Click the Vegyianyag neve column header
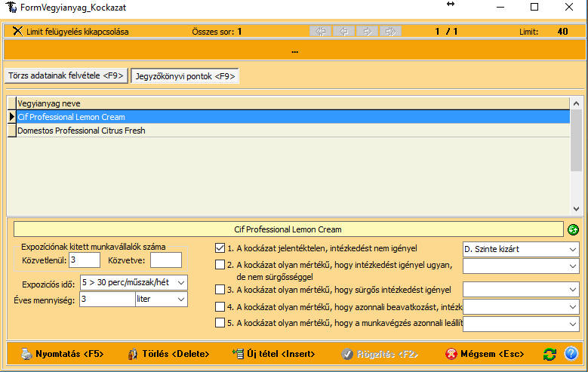The image size is (588, 372). (x=293, y=103)
